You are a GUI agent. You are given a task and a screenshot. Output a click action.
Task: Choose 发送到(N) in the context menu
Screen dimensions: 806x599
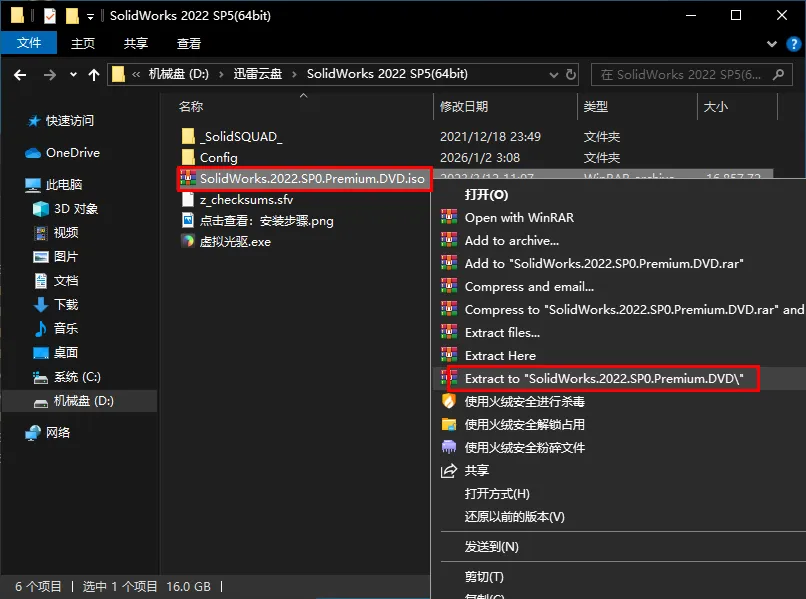[491, 547]
